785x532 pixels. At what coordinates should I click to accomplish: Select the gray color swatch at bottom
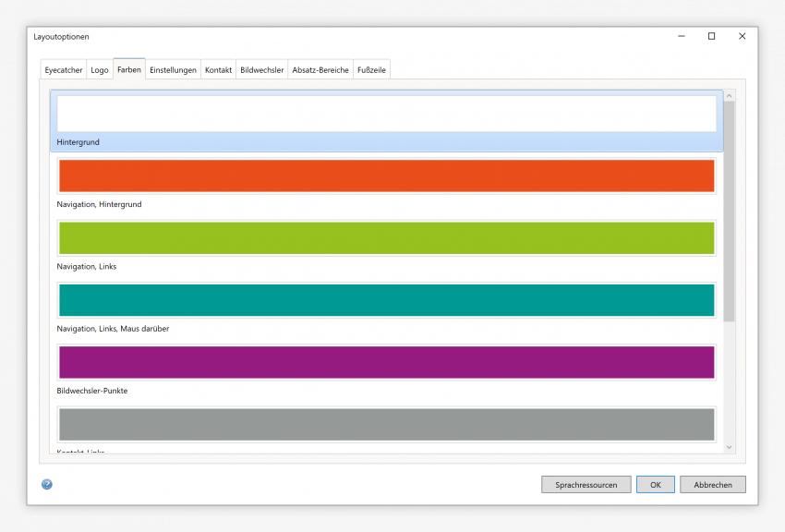pyautogui.click(x=386, y=424)
